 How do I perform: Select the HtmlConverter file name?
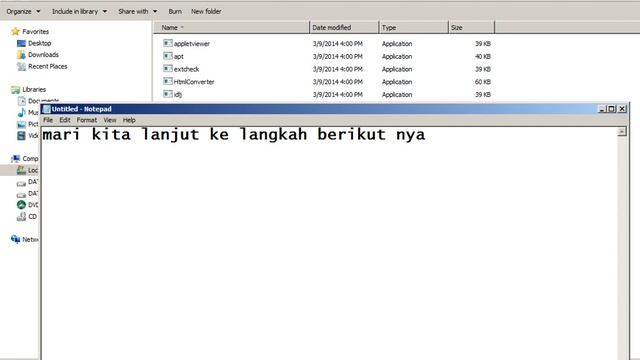coord(194,82)
